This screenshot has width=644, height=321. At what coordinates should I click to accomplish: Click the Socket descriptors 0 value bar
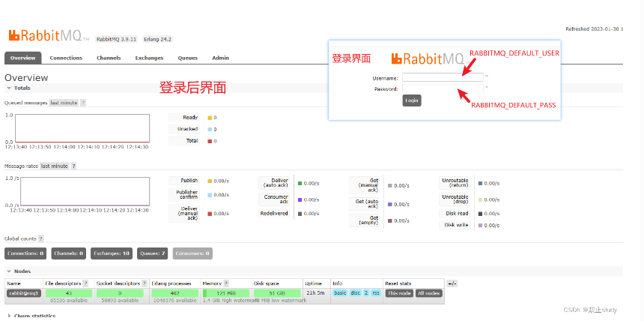[x=120, y=293]
